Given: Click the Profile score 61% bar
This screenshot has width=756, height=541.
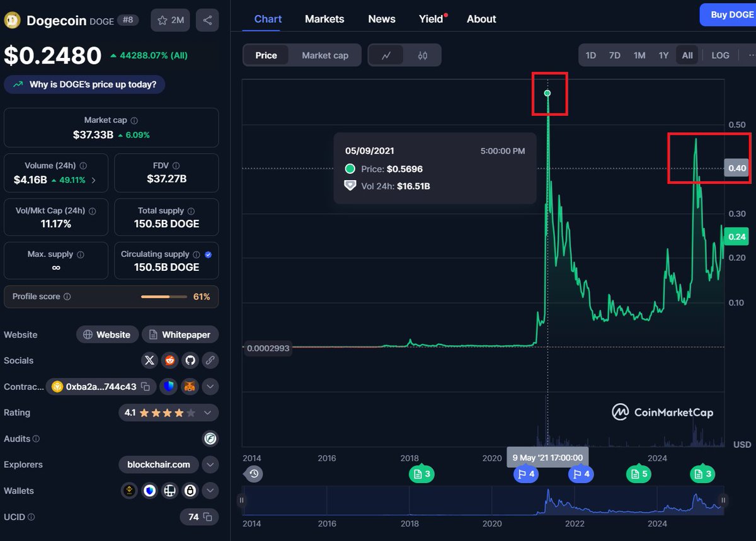Looking at the screenshot, I should [x=164, y=297].
